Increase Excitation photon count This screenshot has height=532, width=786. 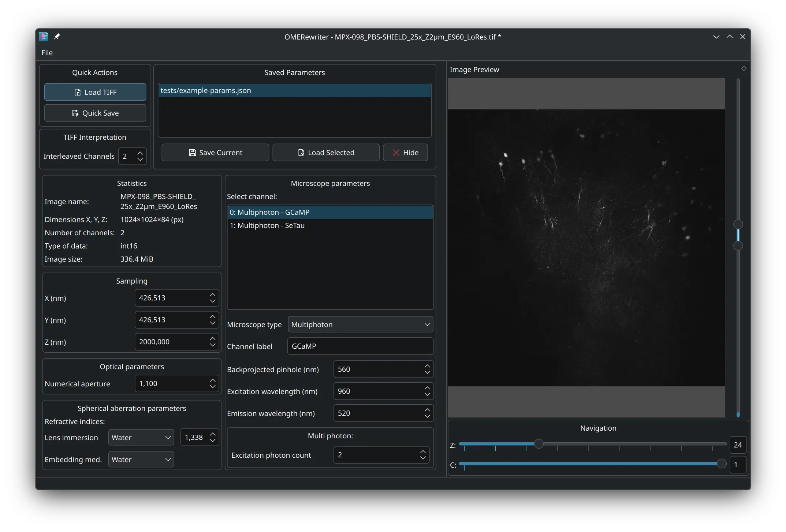423,452
